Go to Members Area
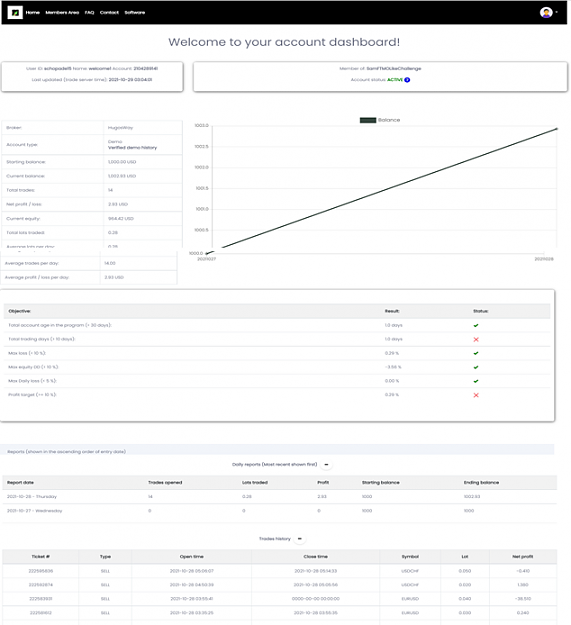This screenshot has width=571, height=625. tap(62, 13)
